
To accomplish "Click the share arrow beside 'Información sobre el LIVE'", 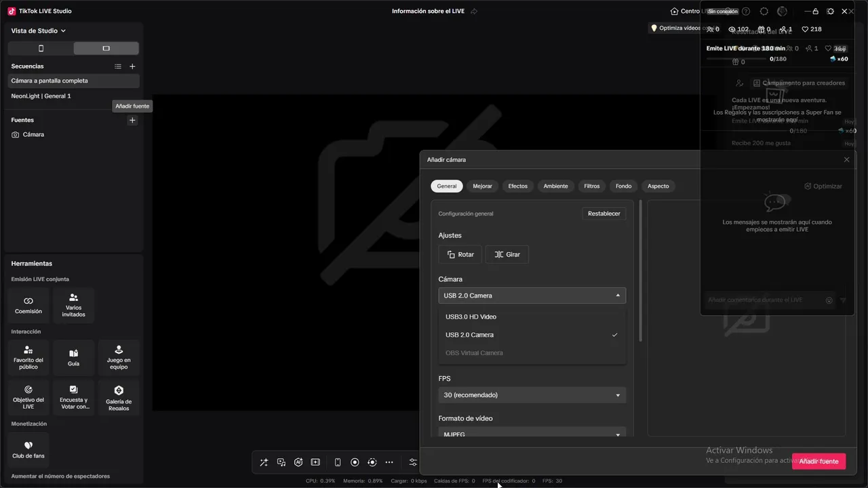I will click(474, 12).
